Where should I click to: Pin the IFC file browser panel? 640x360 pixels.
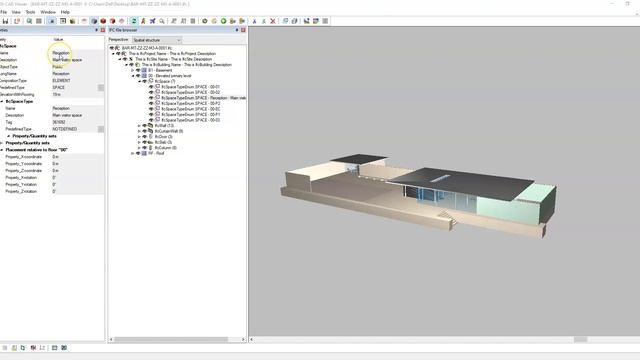(x=237, y=30)
